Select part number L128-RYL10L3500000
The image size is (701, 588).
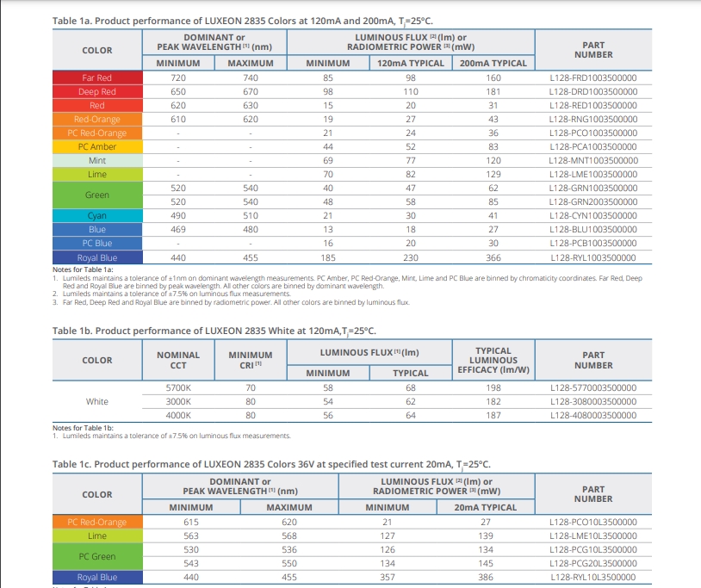click(593, 578)
